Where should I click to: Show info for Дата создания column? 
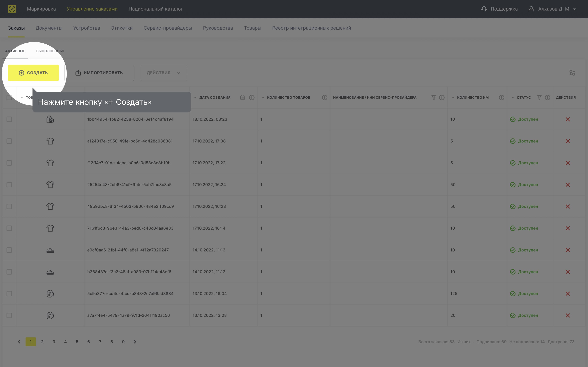252,98
